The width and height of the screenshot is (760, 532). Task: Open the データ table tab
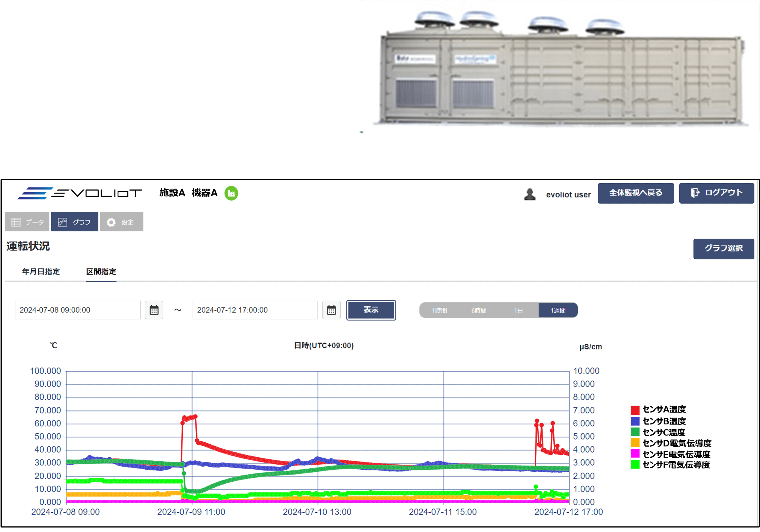[x=27, y=222]
